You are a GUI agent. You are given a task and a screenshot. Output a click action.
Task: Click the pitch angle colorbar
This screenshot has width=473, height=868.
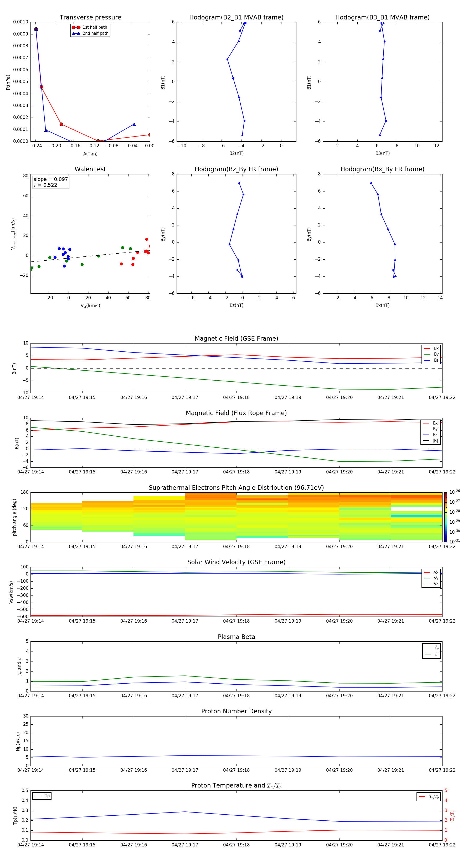pos(446,517)
